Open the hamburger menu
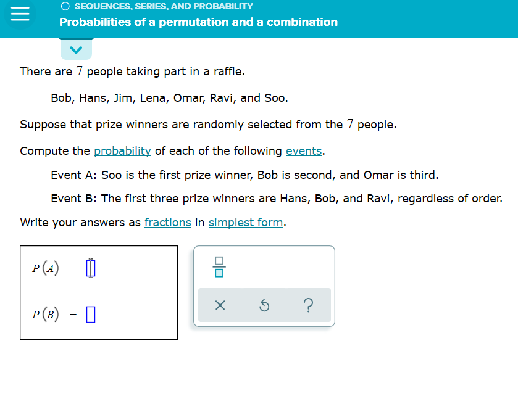The image size is (518, 420). (x=20, y=16)
